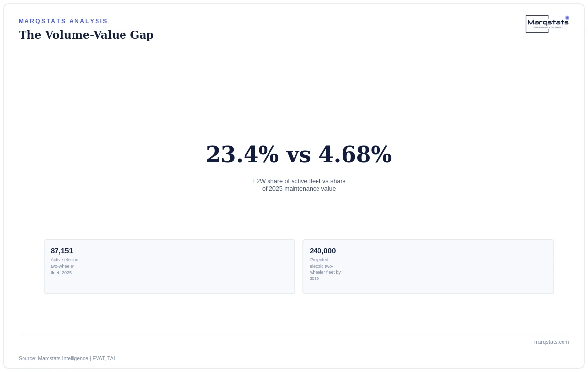Click the word Source in the footer
Image resolution: width=588 pixels, height=372 pixels.
point(27,358)
